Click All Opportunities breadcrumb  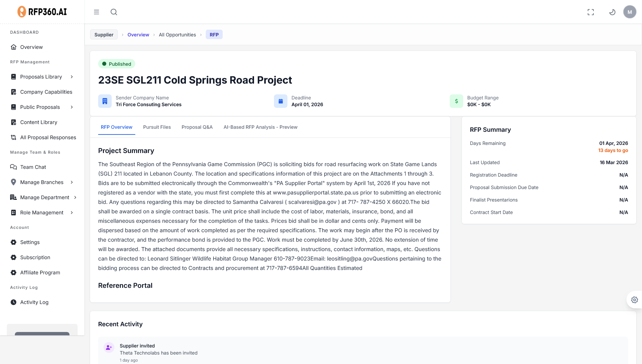177,35
